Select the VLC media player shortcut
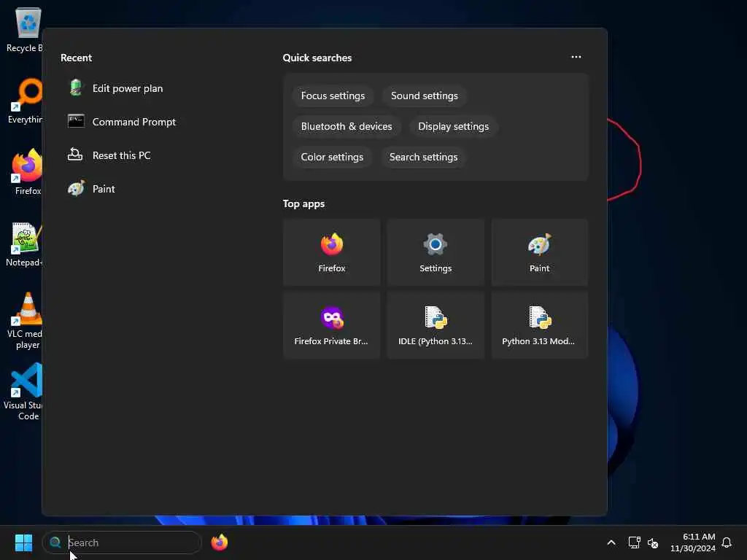Screen dimensions: 747x560 [24, 321]
